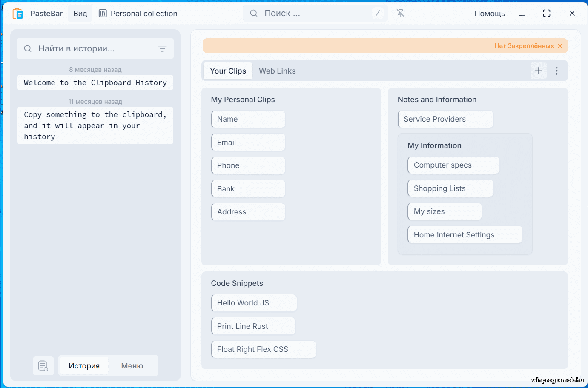
Task: Toggle the unpinned window pin icon
Action: 401,13
